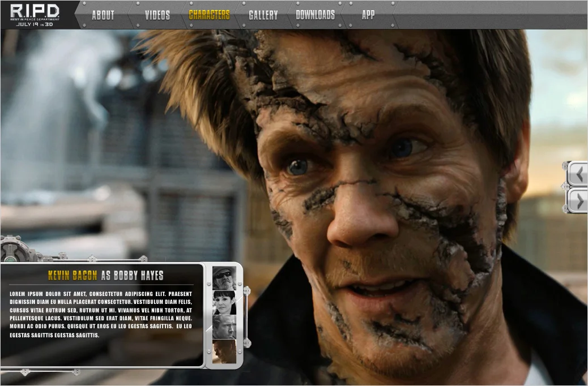Open the About page
The height and width of the screenshot is (386, 588).
(x=103, y=15)
